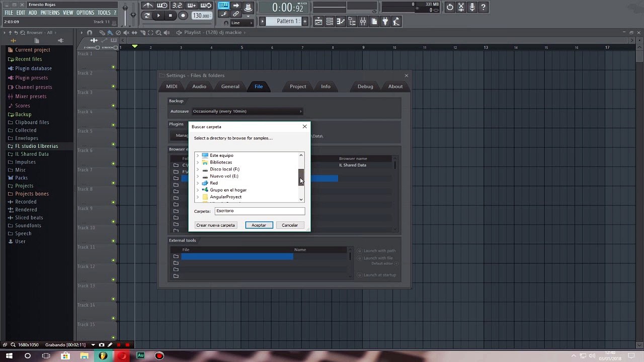Open the Playlist view icon
The image size is (644, 362).
coord(318,21)
